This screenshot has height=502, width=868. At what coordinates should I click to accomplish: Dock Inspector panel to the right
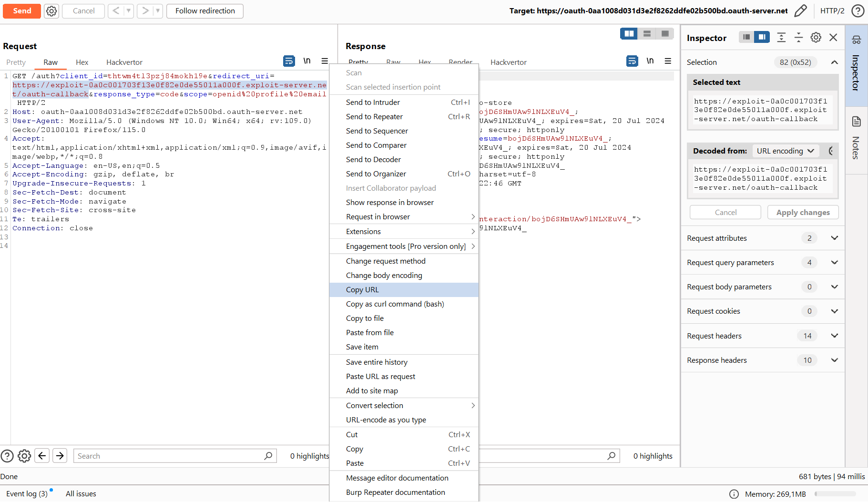[x=762, y=37]
